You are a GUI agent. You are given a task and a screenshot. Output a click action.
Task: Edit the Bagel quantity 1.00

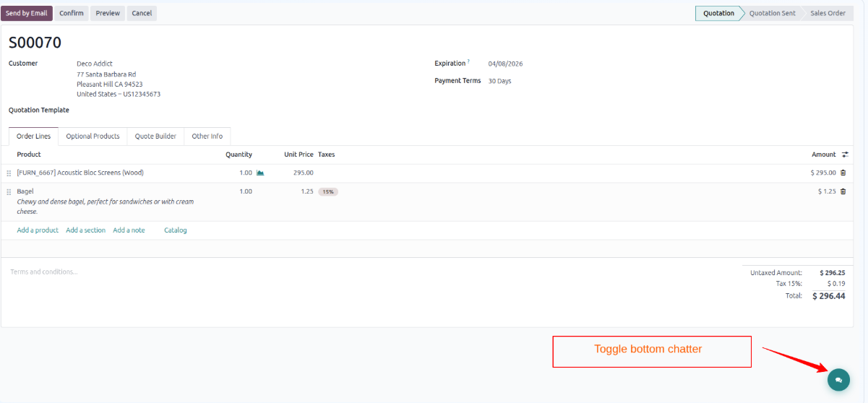point(246,192)
